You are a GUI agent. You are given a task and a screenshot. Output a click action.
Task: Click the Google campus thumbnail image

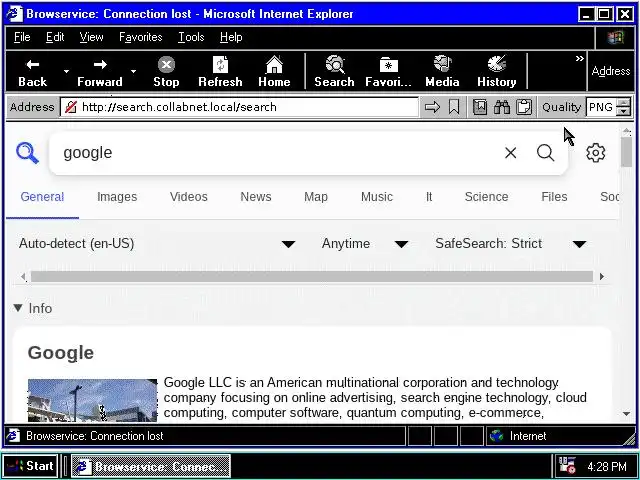point(92,400)
